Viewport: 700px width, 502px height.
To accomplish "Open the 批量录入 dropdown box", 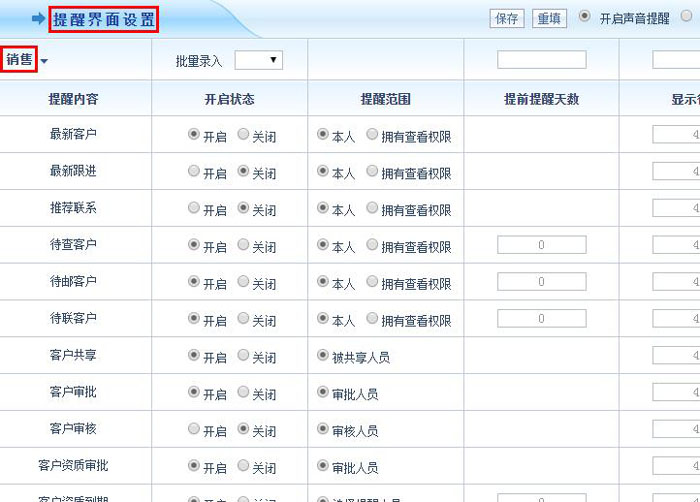I will pos(259,61).
